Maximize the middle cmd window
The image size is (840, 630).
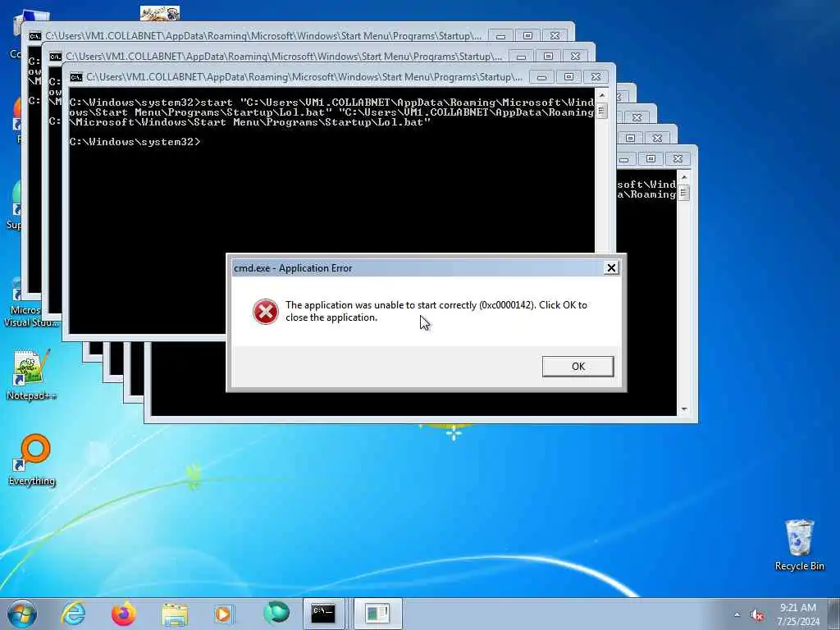548,57
